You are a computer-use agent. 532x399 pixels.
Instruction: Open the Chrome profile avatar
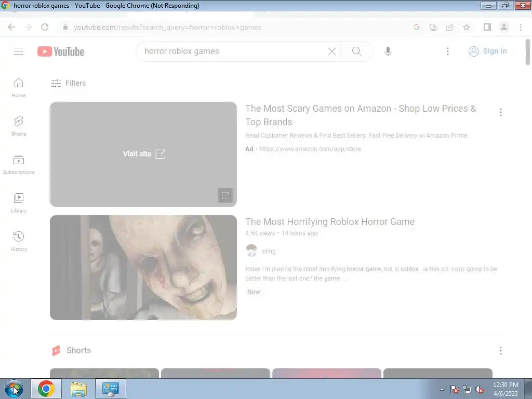(504, 27)
